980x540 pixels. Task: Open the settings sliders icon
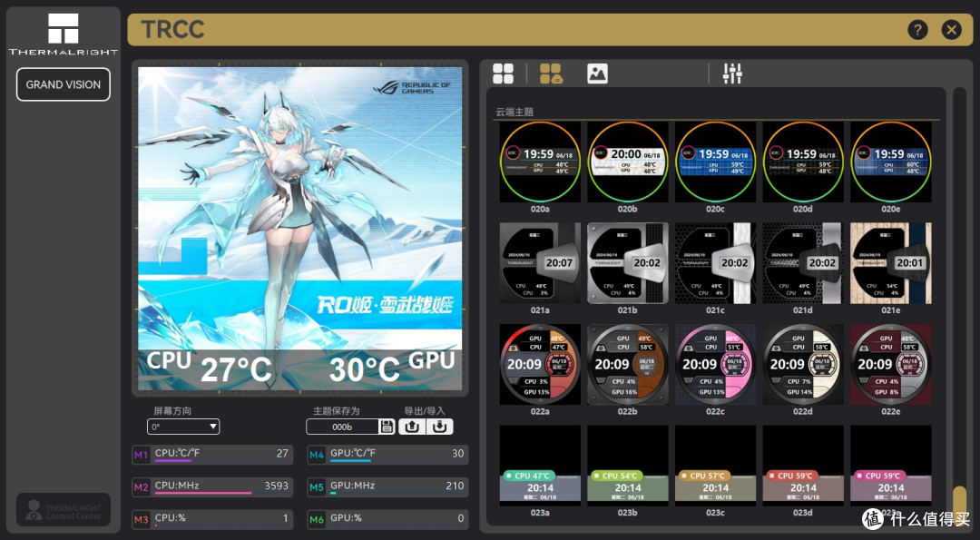pyautogui.click(x=732, y=74)
